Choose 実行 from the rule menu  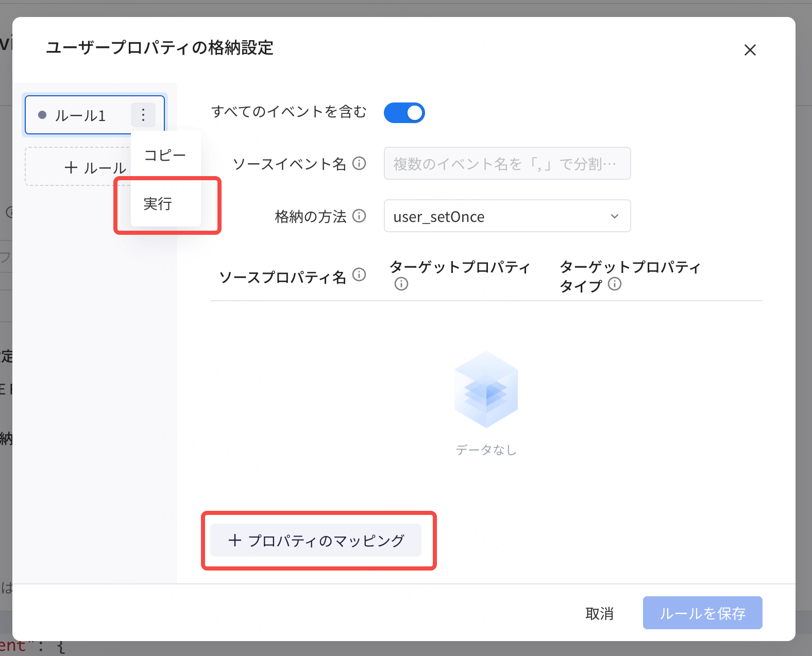tap(165, 204)
